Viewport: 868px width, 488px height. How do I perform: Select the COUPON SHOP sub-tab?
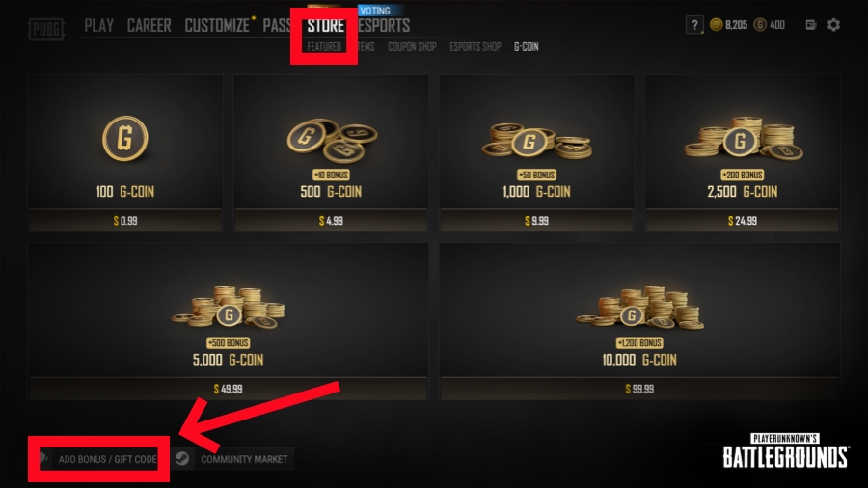point(412,47)
